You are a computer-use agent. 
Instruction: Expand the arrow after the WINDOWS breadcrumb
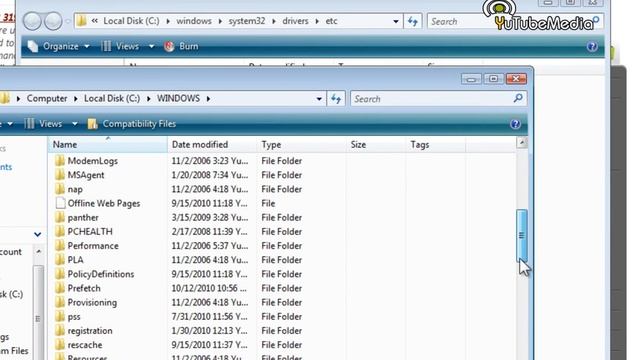click(208, 99)
